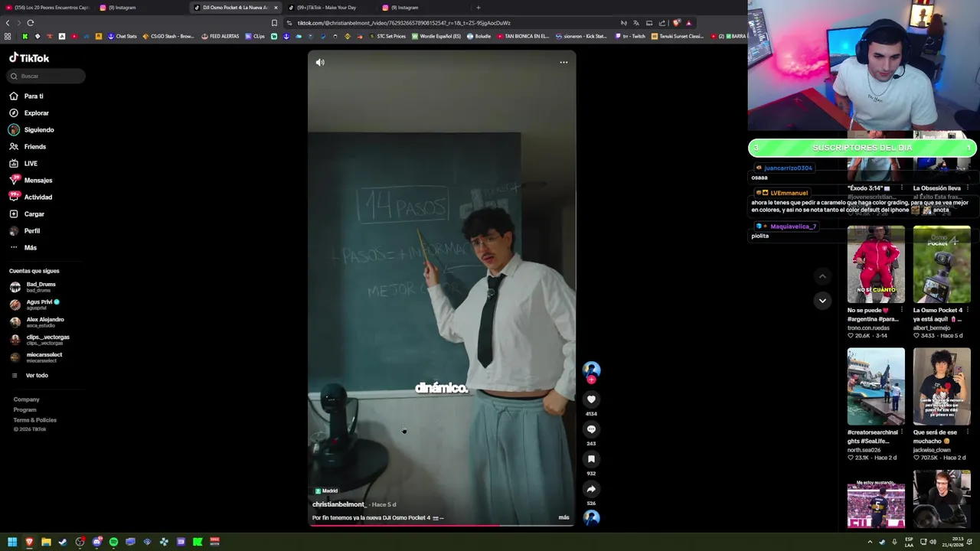The height and width of the screenshot is (551, 980).
Task: Open the 'No se puede' red tracksuit thumbnail
Action: click(876, 265)
